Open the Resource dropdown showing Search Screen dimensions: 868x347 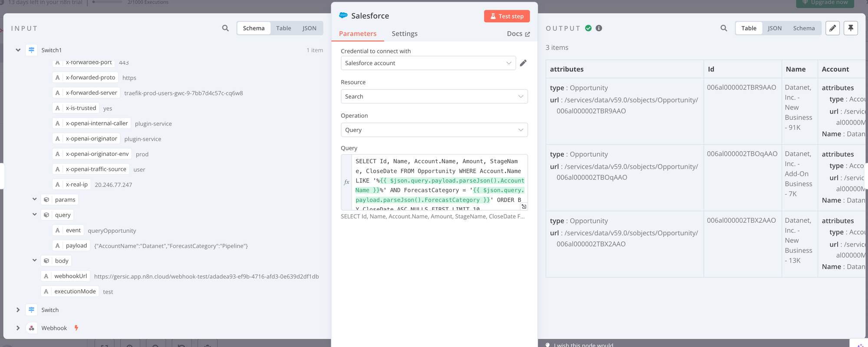pos(434,96)
